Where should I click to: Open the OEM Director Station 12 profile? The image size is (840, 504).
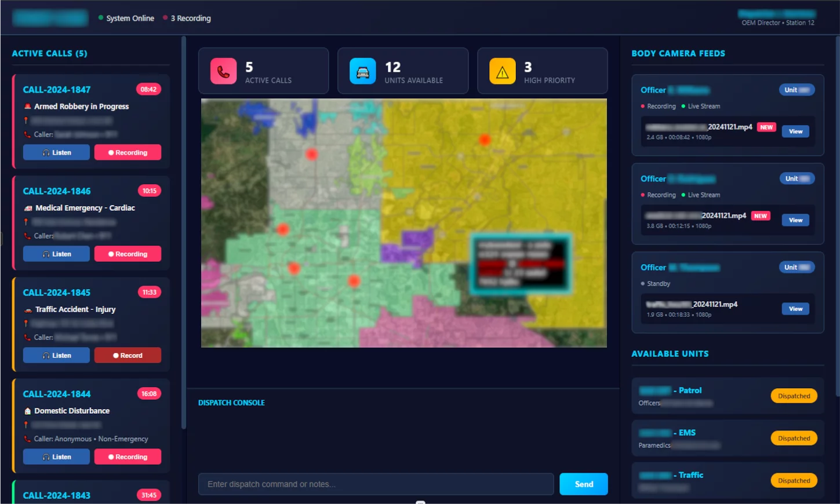[777, 18]
